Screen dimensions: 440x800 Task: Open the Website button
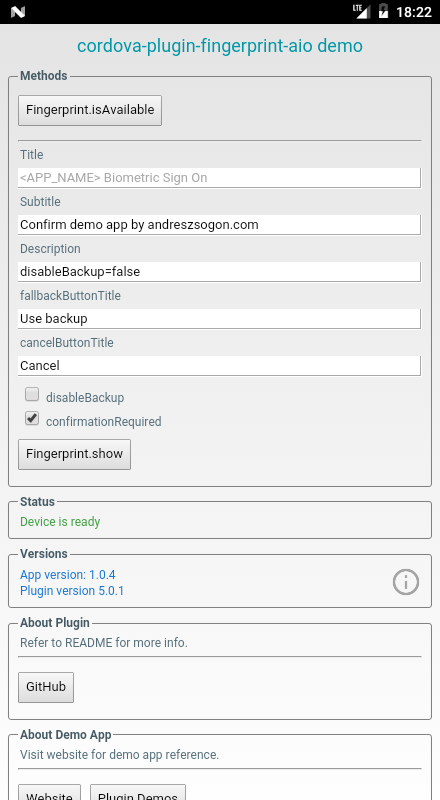point(50,792)
